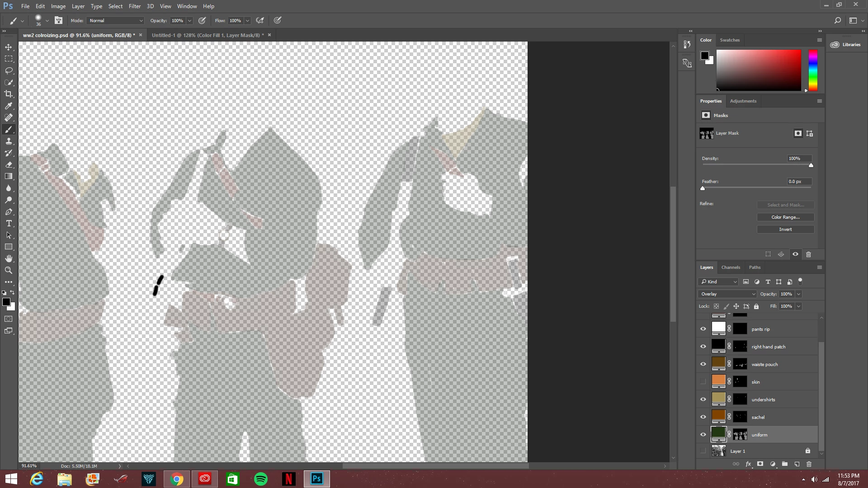Select the Horizontal Type tool
Screen dimensions: 868x488
(x=9, y=224)
